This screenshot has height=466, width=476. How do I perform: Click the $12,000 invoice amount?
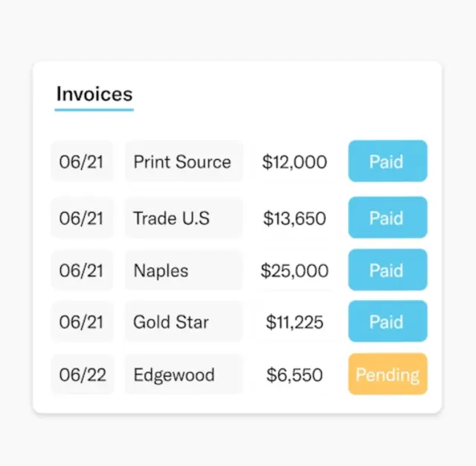295,162
